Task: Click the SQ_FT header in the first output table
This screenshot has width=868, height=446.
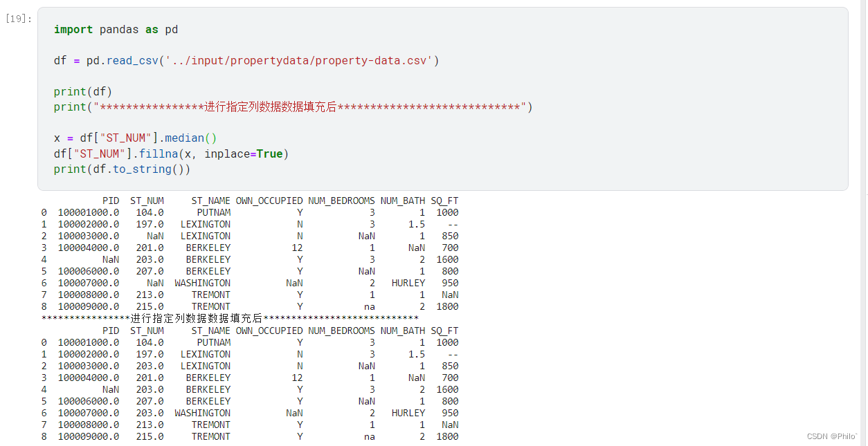Action: [x=444, y=201]
